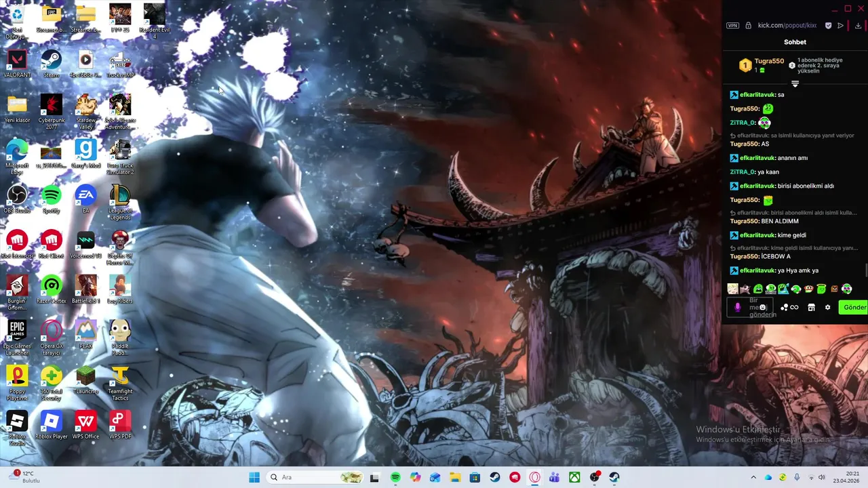This screenshot has height=488, width=868.
Task: Click the Voicemod V3 shortcut
Action: (x=85, y=245)
